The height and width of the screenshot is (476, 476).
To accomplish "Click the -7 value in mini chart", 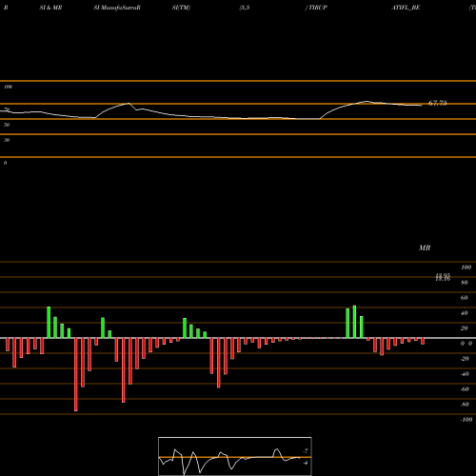I will [x=306, y=451].
